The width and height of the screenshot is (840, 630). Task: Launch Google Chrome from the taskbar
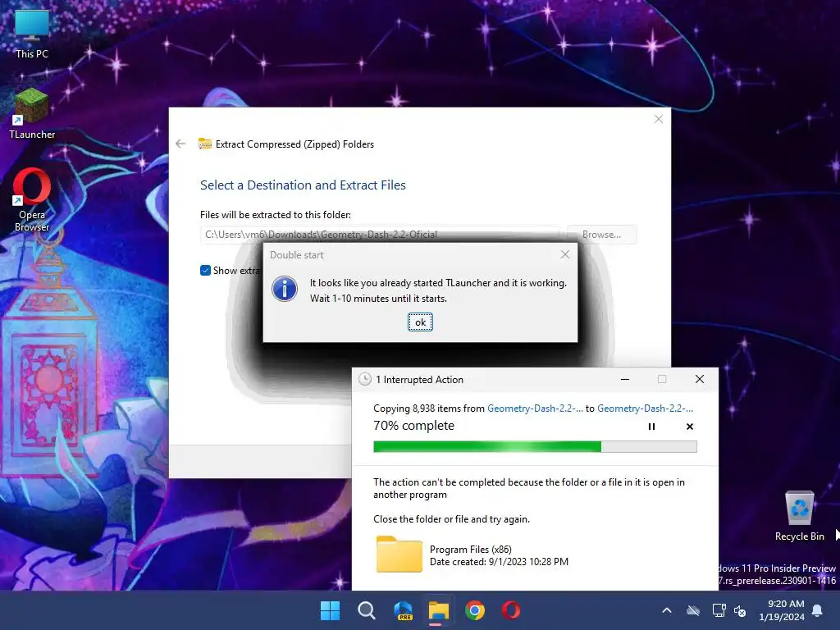pos(475,610)
